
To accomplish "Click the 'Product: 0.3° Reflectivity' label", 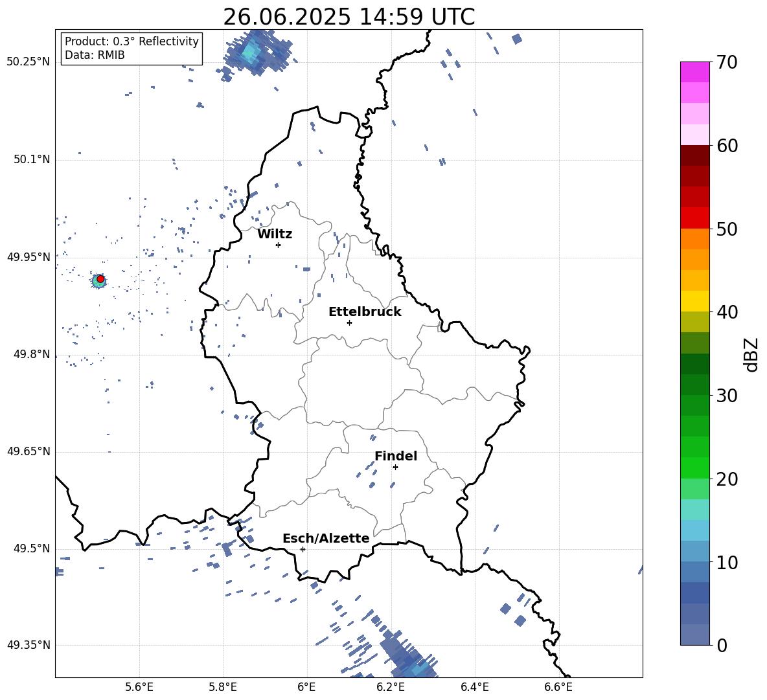I will click(132, 41).
